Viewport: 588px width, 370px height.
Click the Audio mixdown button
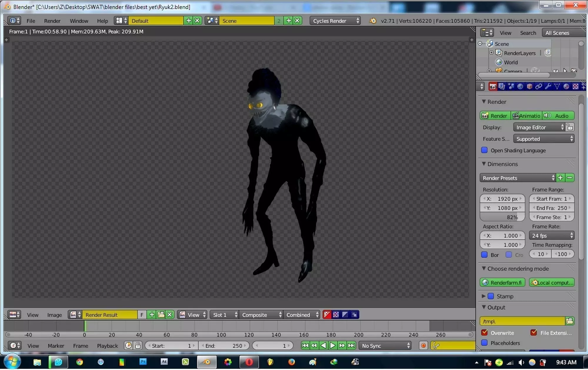coord(558,116)
